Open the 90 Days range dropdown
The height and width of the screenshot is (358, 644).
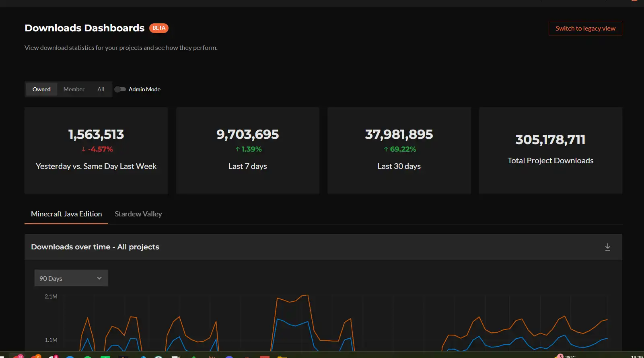coord(71,278)
